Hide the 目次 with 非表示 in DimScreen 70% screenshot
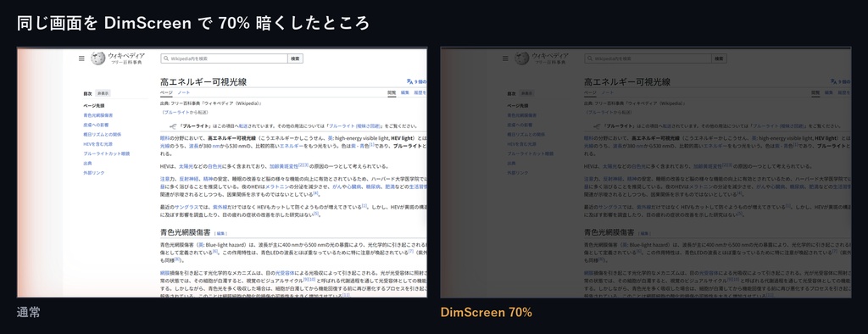868x334 pixels. [527, 93]
